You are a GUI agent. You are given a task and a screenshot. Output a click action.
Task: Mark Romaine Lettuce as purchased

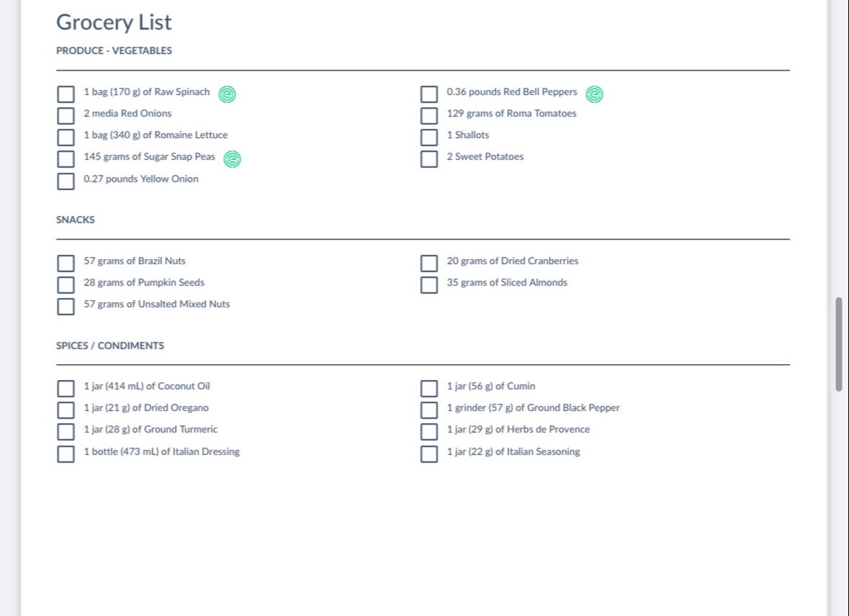[66, 137]
